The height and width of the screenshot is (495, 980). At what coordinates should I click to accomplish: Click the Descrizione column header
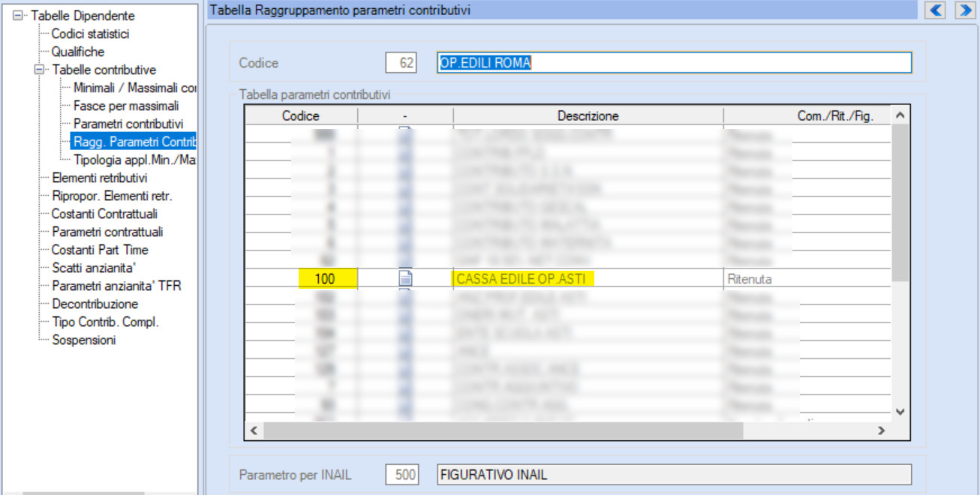tap(588, 115)
